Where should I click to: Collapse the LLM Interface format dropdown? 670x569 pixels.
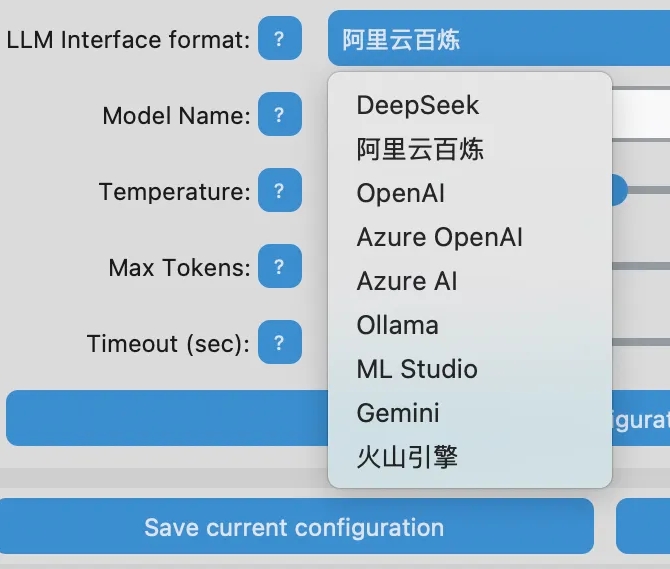499,38
